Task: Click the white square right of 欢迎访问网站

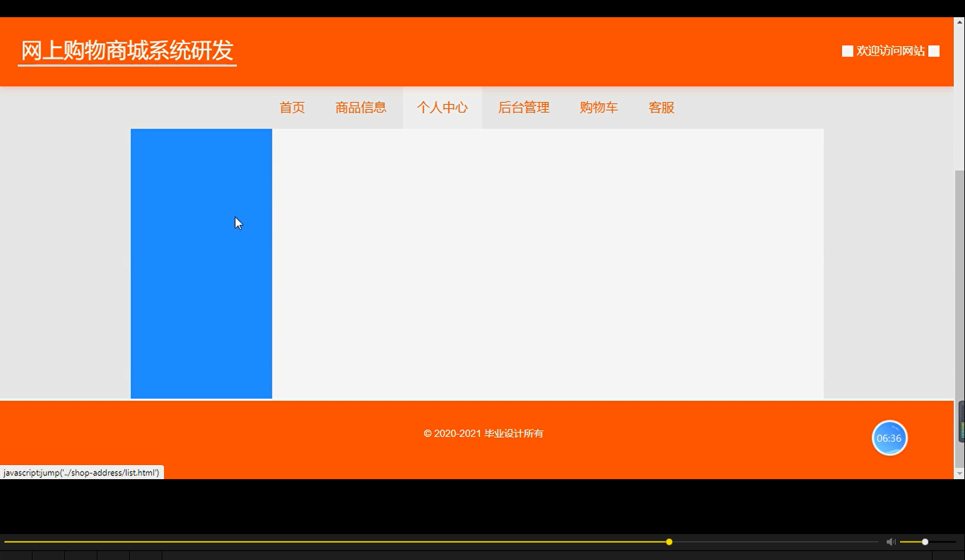Action: (933, 50)
